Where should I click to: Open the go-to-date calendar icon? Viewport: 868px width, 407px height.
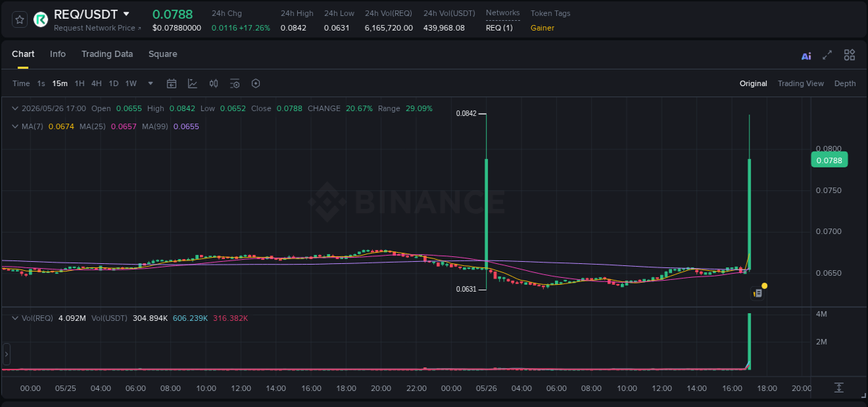(x=172, y=83)
